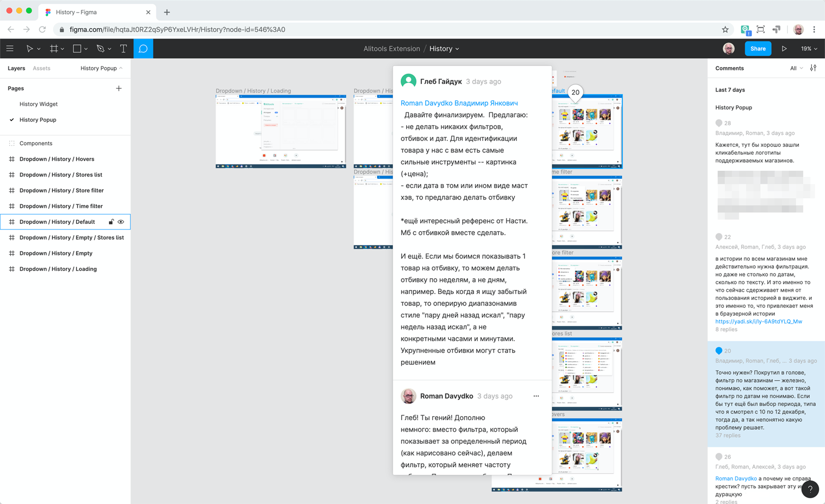This screenshot has width=825, height=504.
Task: Open the yadi.sk link in comment 28
Action: click(x=759, y=321)
